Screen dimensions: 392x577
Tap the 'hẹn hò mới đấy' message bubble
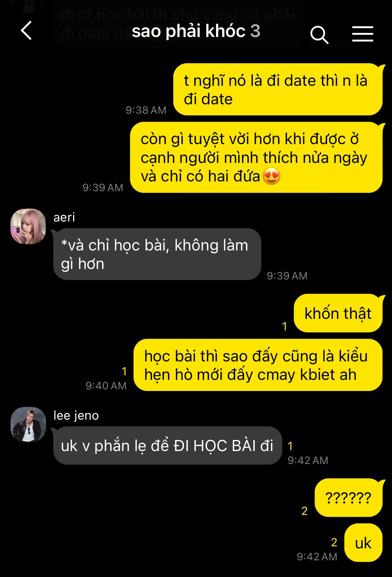pos(258,365)
